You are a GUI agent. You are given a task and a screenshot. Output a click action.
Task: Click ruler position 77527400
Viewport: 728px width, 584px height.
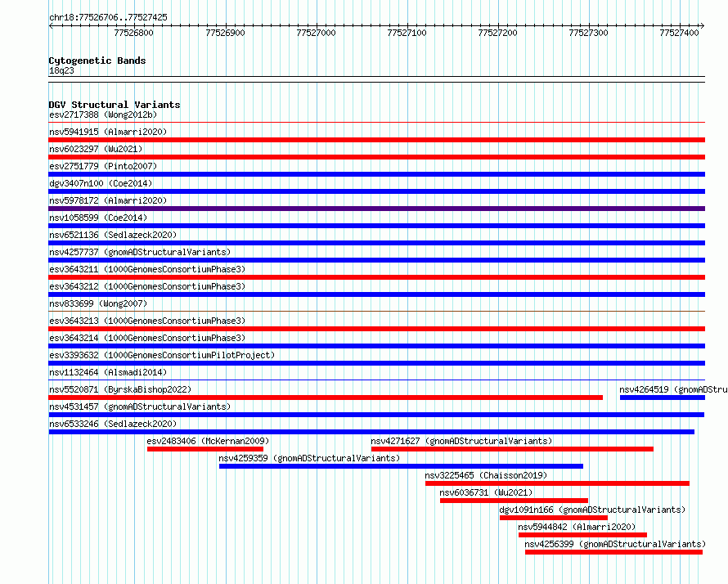pyautogui.click(x=679, y=33)
